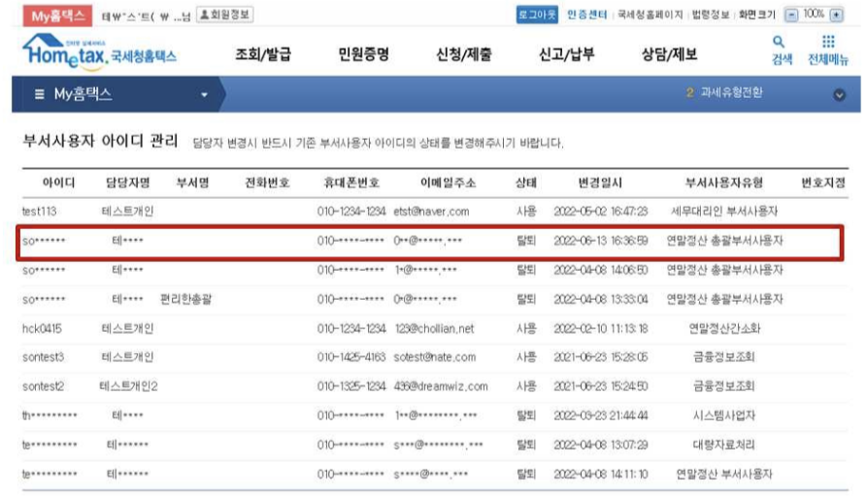868x496 pixels.
Task: Select the test113 user ID
Action: click(39, 212)
